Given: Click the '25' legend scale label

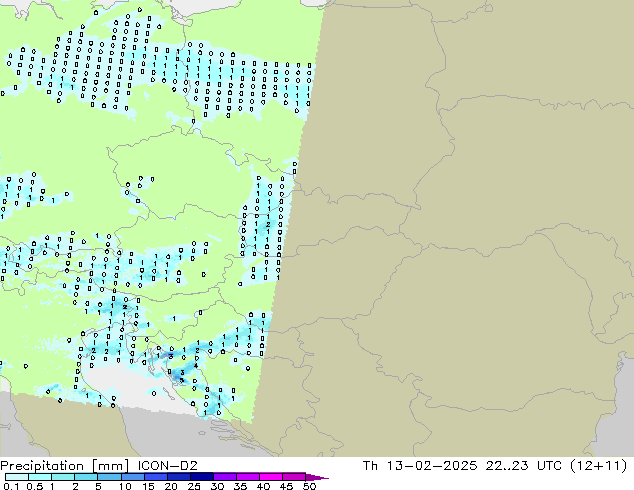Looking at the screenshot, I should (194, 486).
